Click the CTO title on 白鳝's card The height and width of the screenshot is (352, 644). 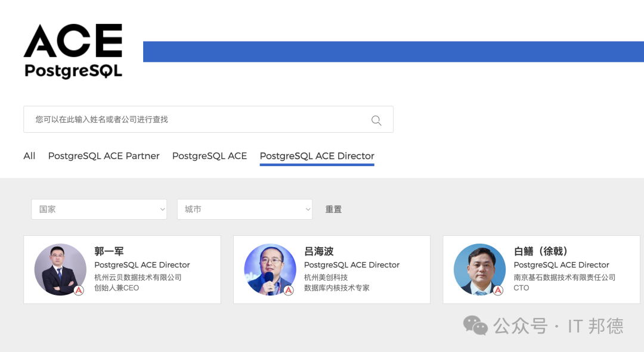521,288
